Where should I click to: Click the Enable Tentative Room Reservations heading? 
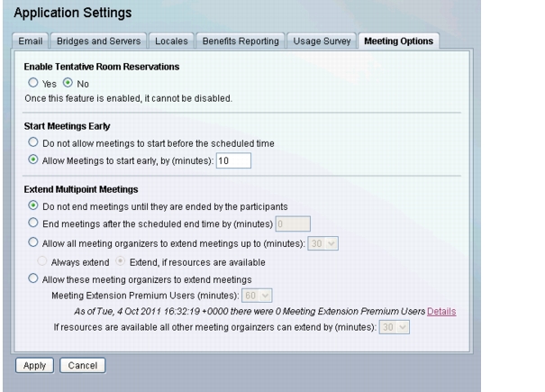click(x=102, y=67)
